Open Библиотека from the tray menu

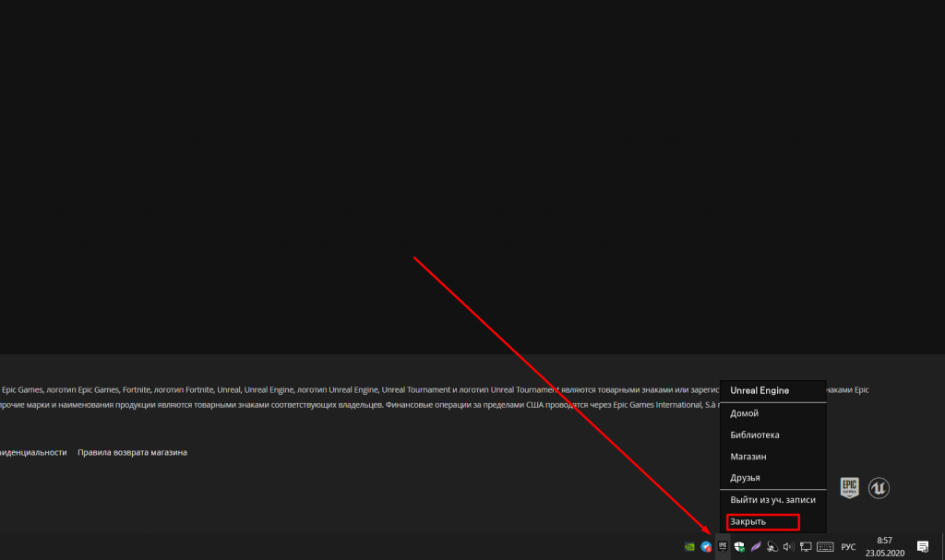tap(754, 435)
